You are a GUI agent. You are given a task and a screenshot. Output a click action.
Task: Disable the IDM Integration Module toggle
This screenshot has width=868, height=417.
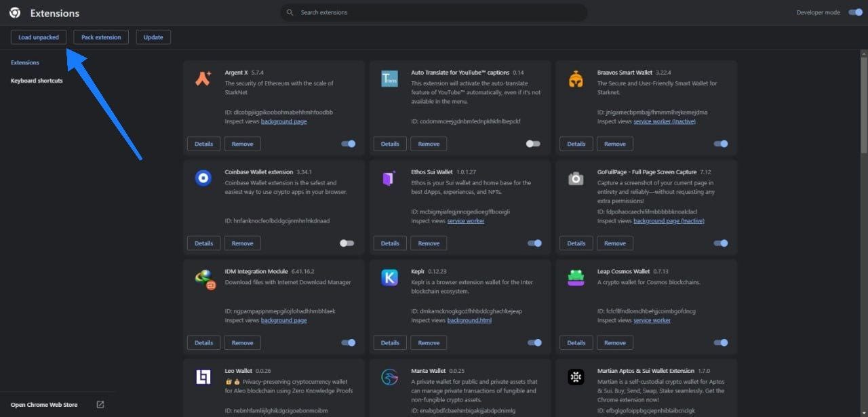coord(348,342)
